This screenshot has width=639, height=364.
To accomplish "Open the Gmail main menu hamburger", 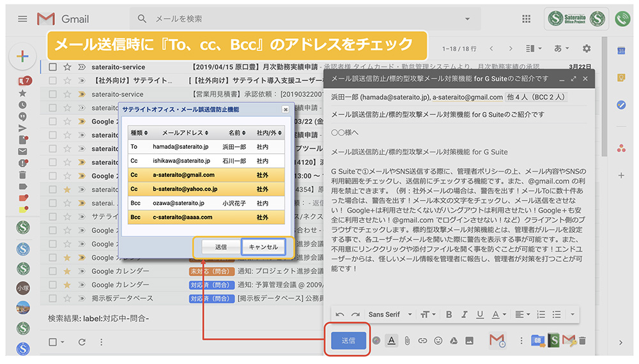I will pyautogui.click(x=22, y=19).
